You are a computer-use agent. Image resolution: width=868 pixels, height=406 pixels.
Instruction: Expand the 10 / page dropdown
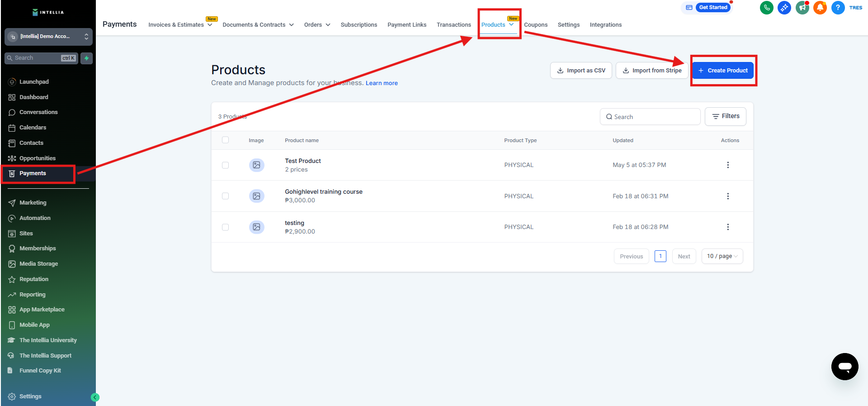pyautogui.click(x=722, y=256)
